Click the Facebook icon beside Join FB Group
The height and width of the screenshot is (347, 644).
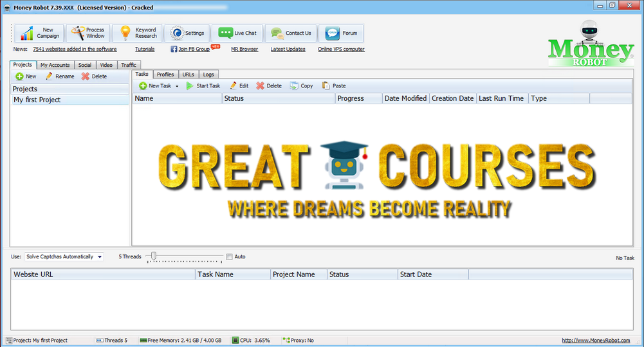tap(174, 49)
